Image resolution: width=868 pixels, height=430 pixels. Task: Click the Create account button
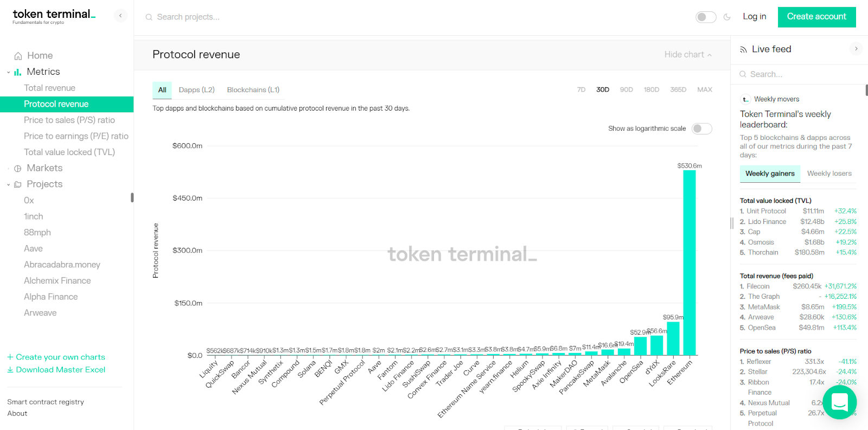pos(816,17)
